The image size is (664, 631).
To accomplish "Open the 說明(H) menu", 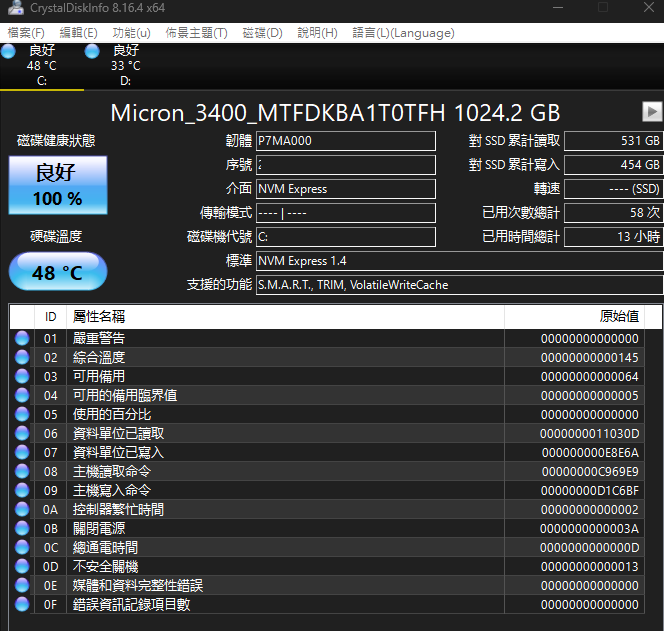I will pos(317,33).
